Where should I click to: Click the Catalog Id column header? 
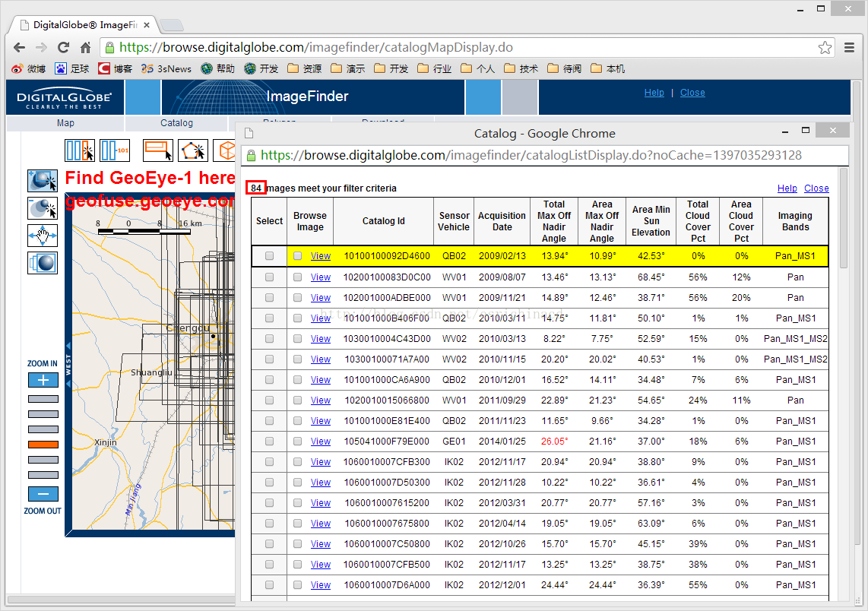384,221
